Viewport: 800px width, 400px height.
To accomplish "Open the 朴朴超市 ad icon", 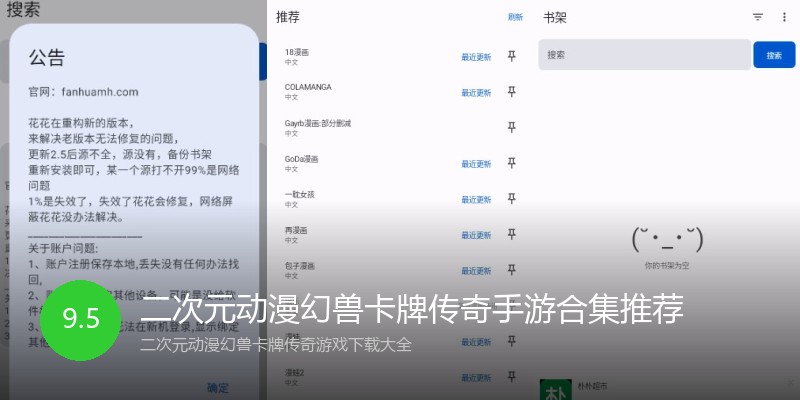I will [556, 389].
